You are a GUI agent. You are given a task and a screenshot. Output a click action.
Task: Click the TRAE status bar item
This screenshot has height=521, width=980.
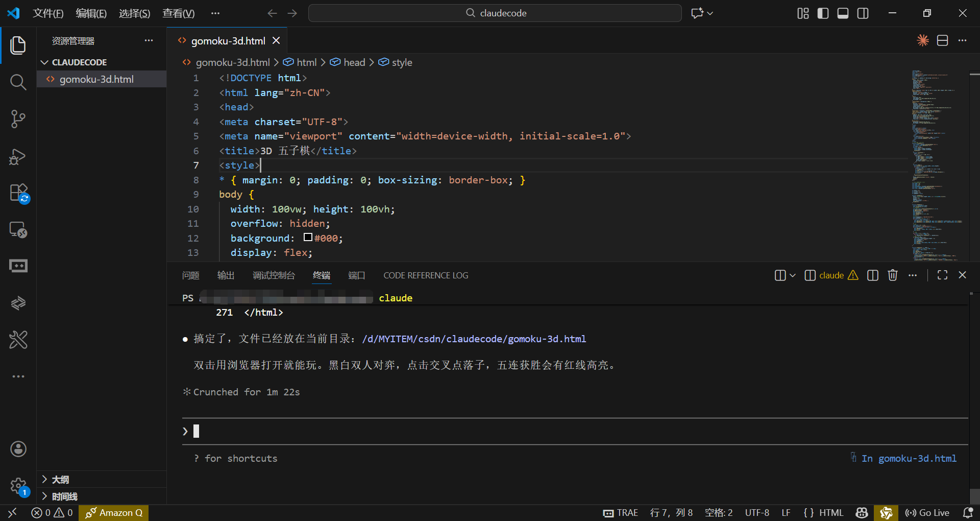click(x=621, y=513)
